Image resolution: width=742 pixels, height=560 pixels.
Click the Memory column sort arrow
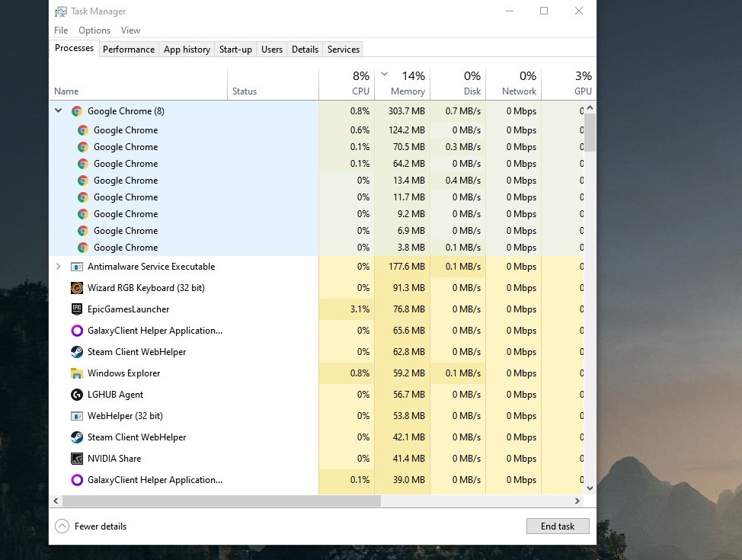pyautogui.click(x=384, y=74)
